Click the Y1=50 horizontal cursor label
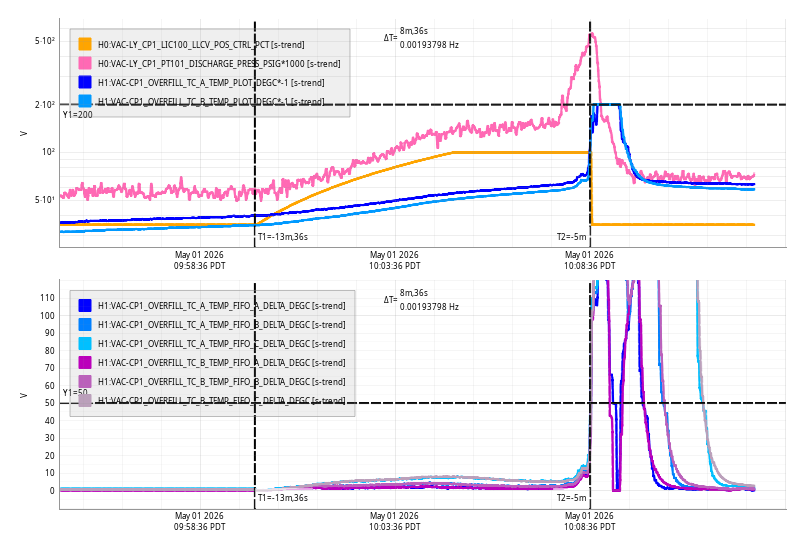 click(x=75, y=392)
